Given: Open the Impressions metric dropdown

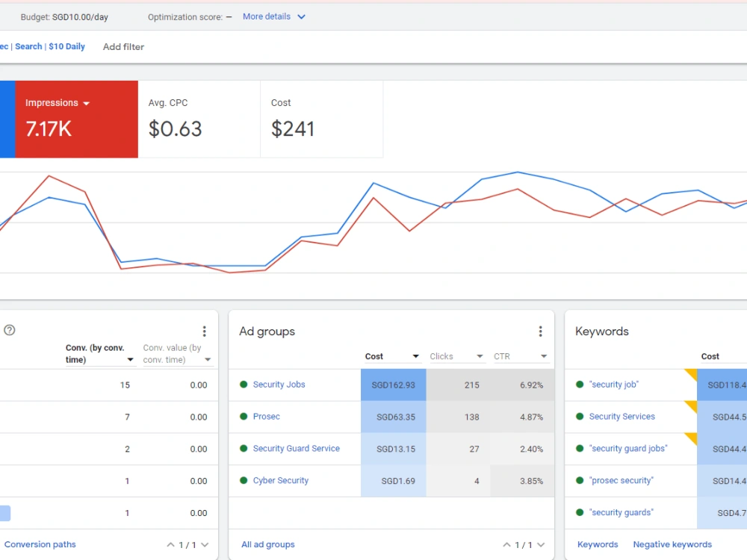Looking at the screenshot, I should 86,103.
